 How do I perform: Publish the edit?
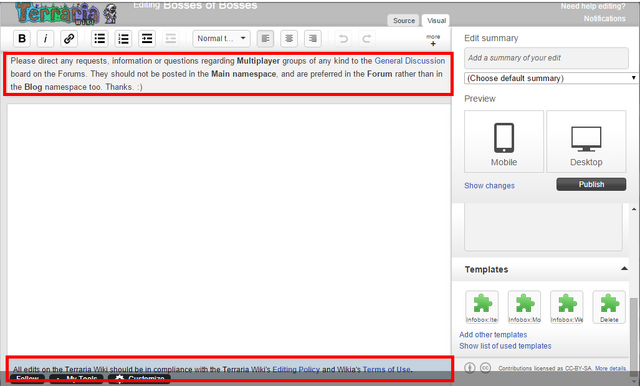click(591, 184)
